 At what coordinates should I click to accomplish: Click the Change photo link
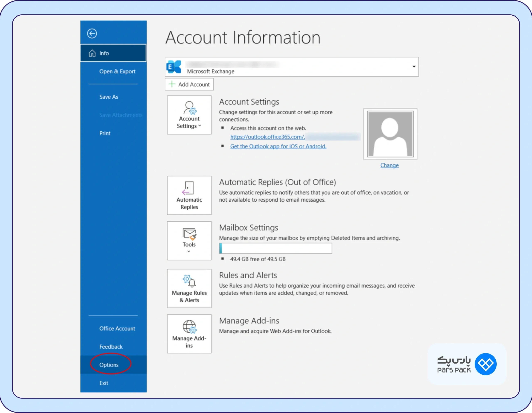click(389, 165)
